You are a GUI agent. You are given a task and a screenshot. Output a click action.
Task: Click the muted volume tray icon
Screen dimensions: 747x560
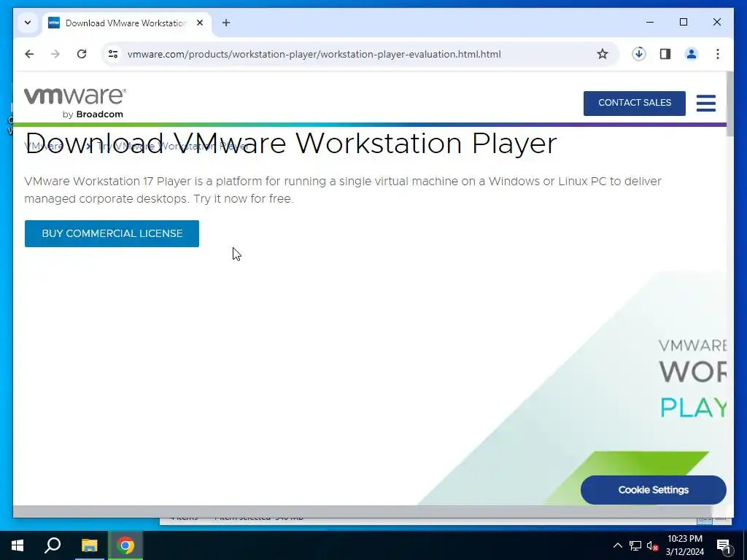[652, 545]
